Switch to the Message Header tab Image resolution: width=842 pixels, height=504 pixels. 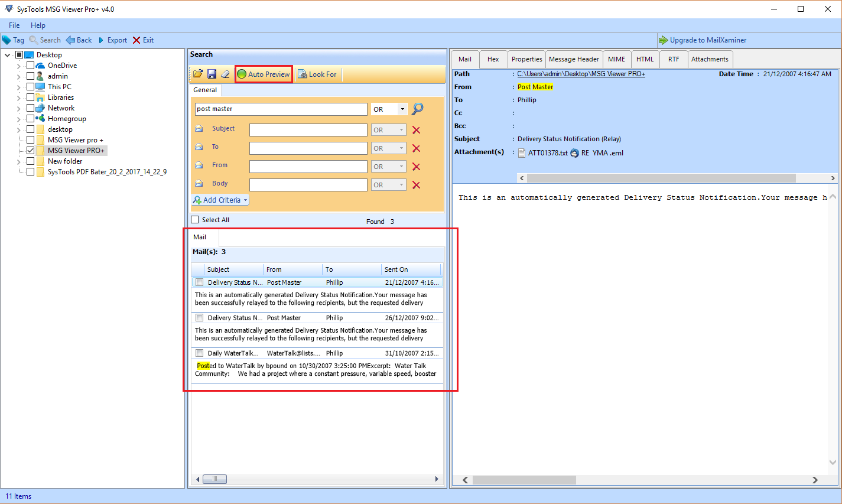(x=574, y=59)
